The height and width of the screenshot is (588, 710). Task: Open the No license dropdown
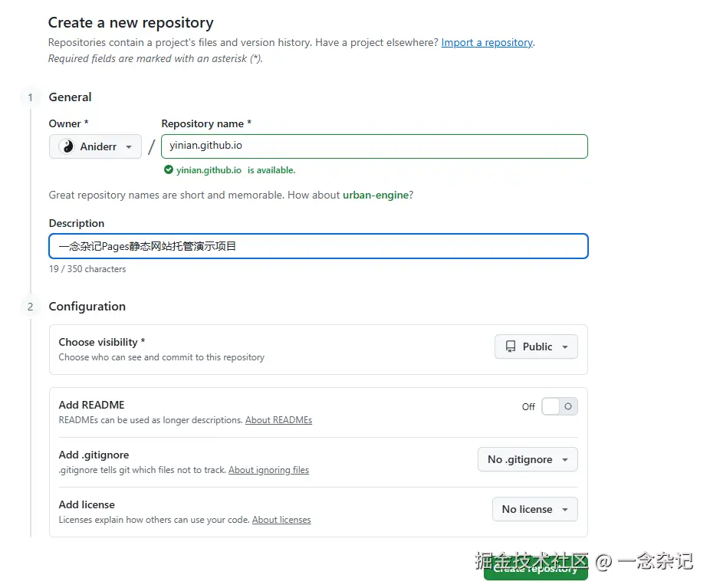click(x=534, y=510)
